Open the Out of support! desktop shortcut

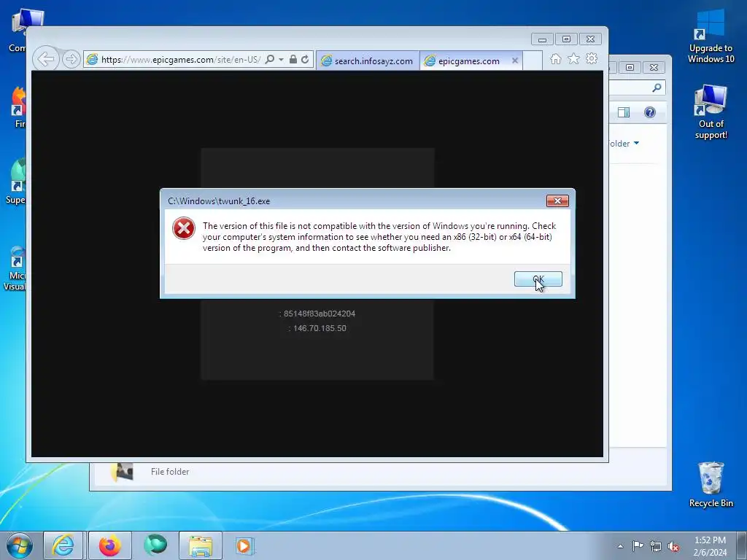[x=711, y=112]
